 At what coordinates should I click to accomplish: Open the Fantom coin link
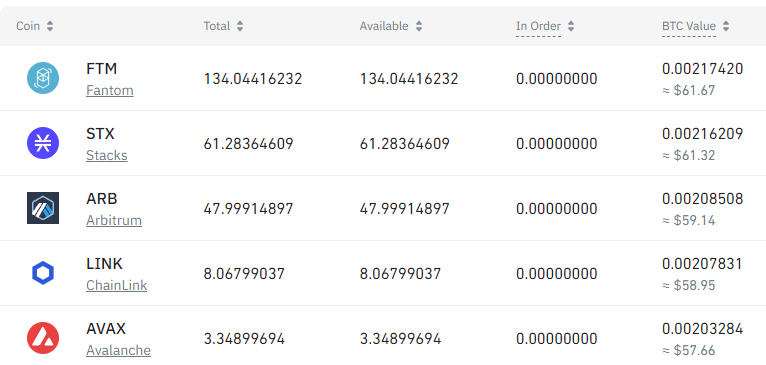110,90
